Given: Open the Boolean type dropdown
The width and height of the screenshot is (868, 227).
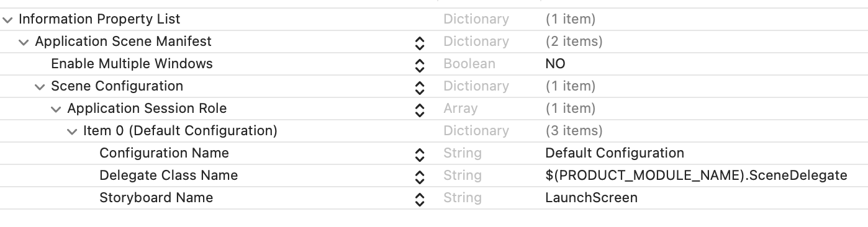Looking at the screenshot, I should click(x=469, y=64).
